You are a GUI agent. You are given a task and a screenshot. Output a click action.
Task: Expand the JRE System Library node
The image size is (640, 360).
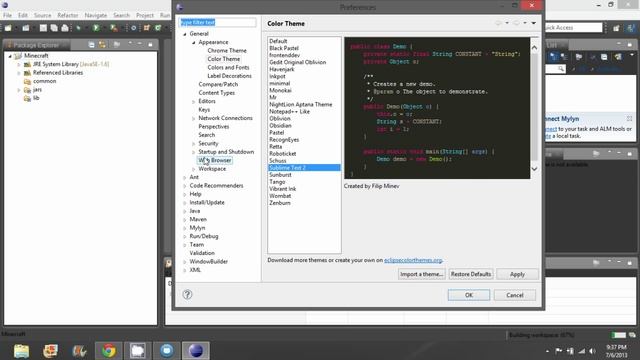pos(19,64)
